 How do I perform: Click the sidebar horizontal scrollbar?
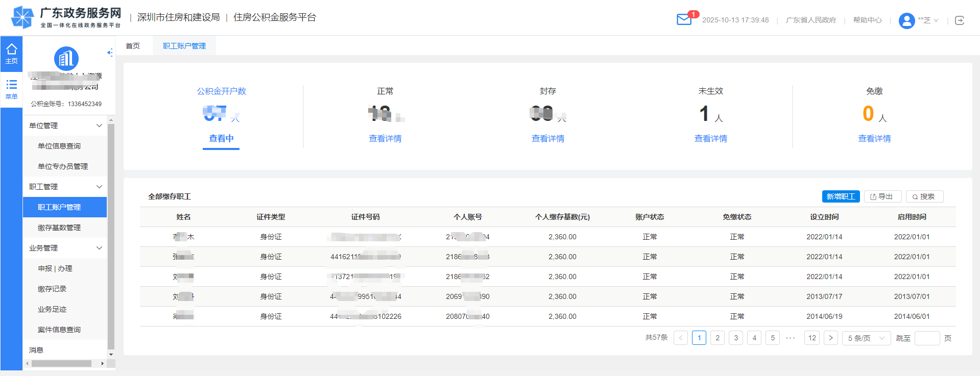(x=61, y=364)
